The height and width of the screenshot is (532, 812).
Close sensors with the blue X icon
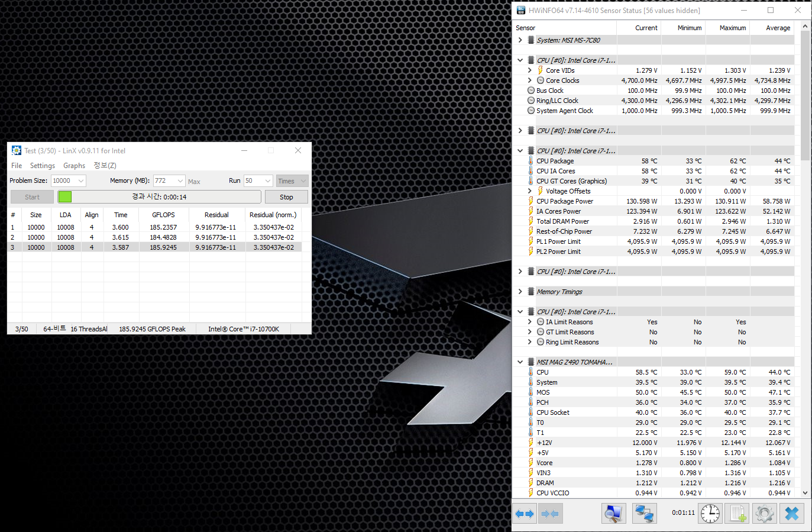coord(792,514)
